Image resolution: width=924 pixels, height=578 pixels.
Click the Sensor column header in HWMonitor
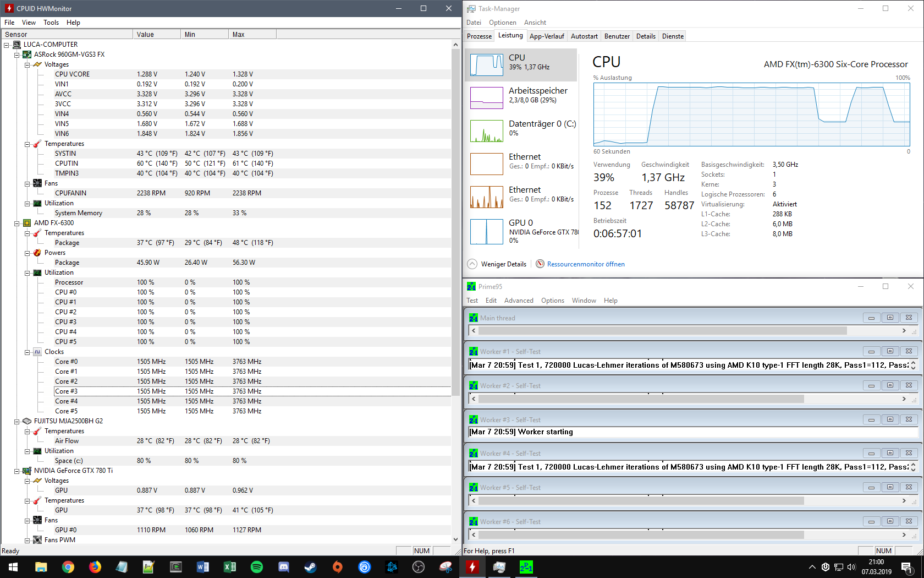[x=67, y=34]
